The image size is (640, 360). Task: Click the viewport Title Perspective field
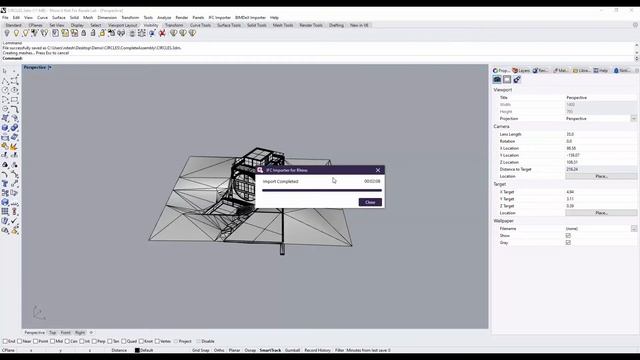click(x=600, y=98)
